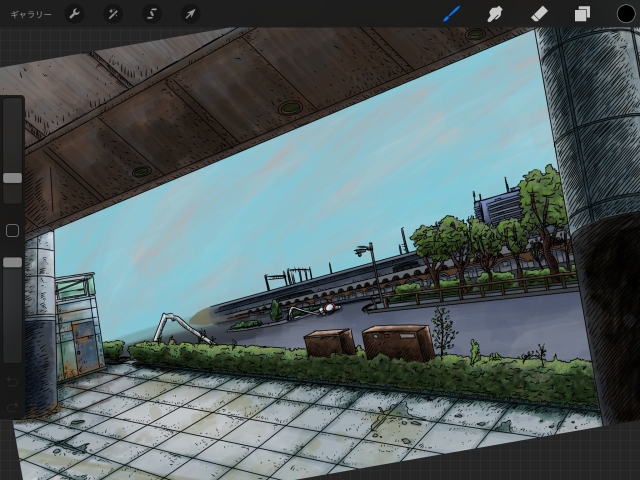Activate the Selection tool (S icon)
Image resolution: width=640 pixels, height=480 pixels.
152,14
